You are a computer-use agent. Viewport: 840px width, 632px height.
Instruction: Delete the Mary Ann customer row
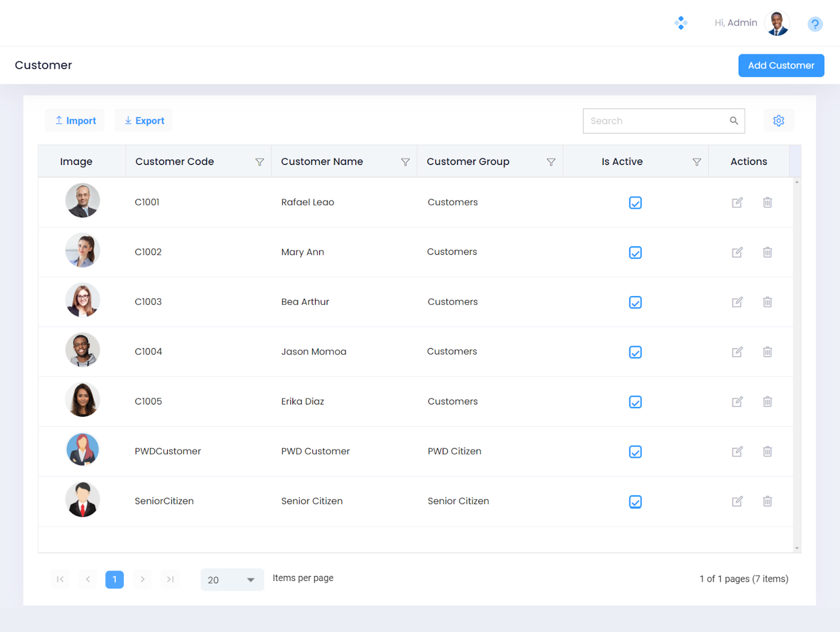[767, 252]
